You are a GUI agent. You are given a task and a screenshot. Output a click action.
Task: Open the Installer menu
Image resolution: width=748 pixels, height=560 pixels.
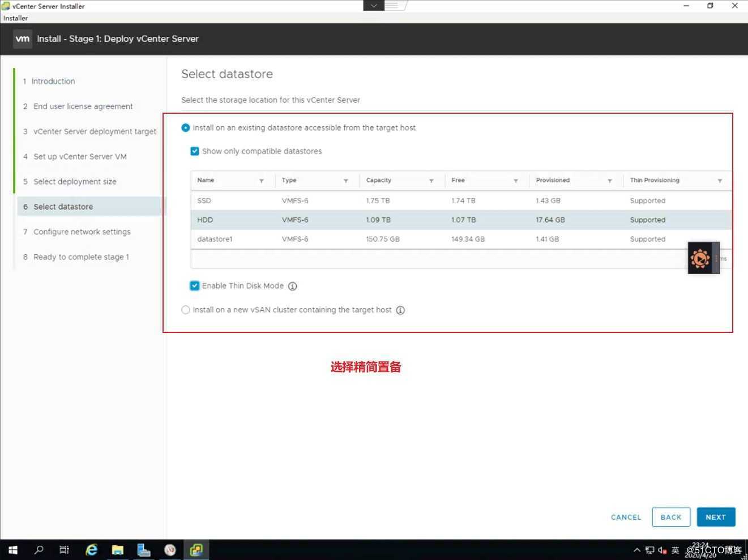pos(15,18)
